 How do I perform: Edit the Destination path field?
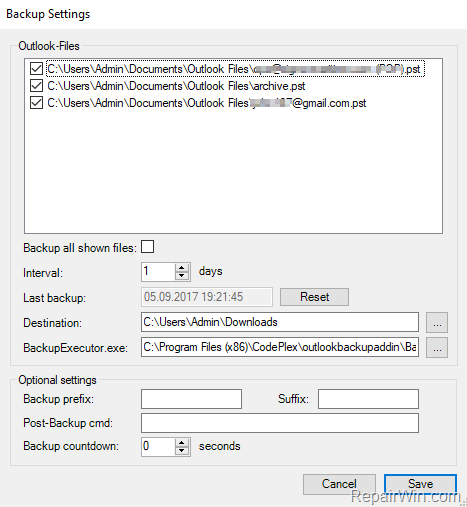(x=280, y=322)
